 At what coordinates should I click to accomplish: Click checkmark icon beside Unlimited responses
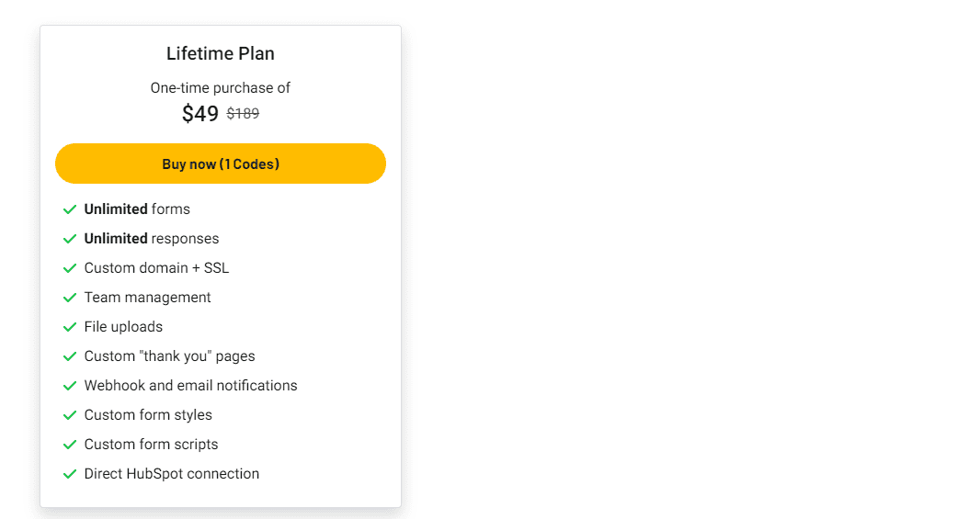[x=69, y=239]
